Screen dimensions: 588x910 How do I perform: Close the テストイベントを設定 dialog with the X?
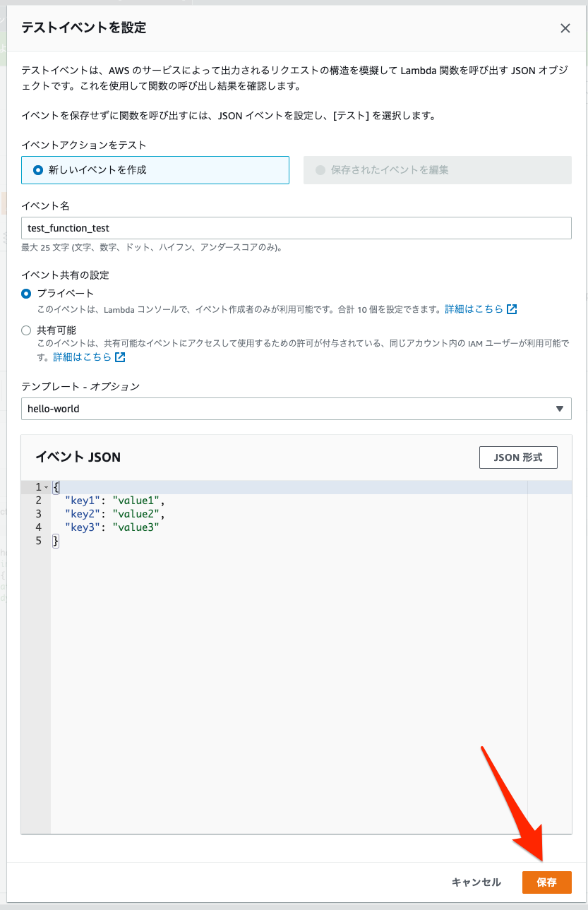pos(565,28)
